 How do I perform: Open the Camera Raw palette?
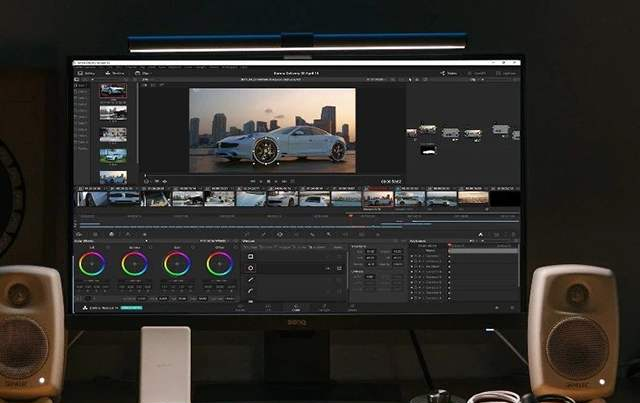79,234
